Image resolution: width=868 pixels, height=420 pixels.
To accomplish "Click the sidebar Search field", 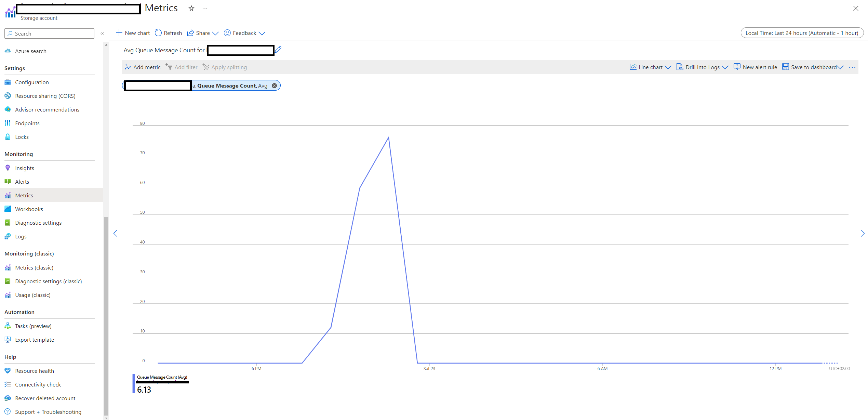I will [x=50, y=34].
